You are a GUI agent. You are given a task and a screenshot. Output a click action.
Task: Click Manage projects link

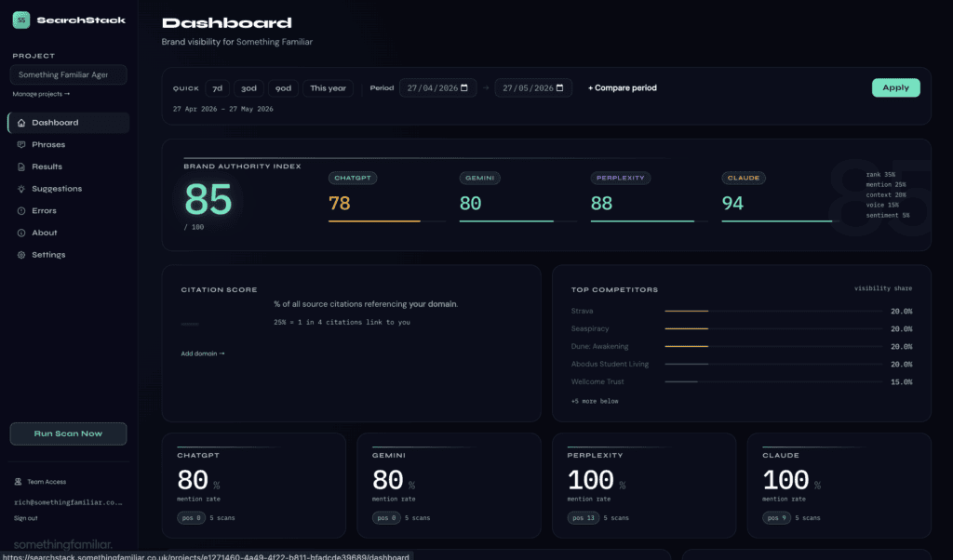coord(41,94)
